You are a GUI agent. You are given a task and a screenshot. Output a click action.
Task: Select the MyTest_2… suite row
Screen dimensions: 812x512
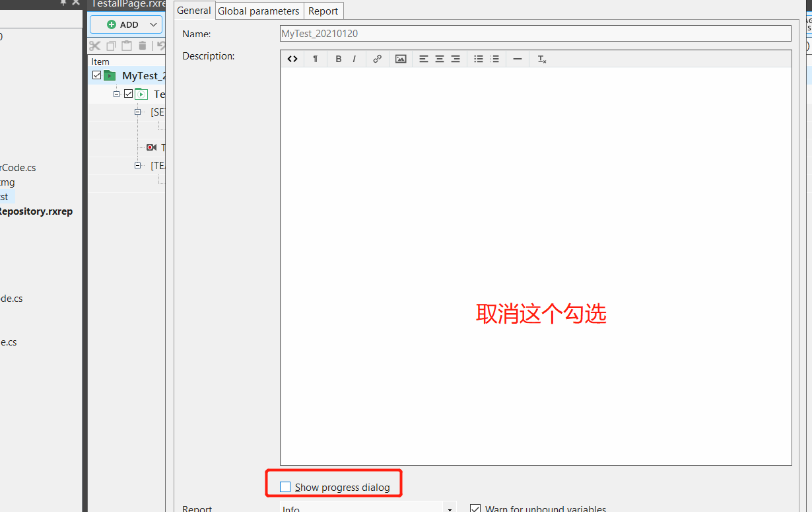pyautogui.click(x=127, y=75)
